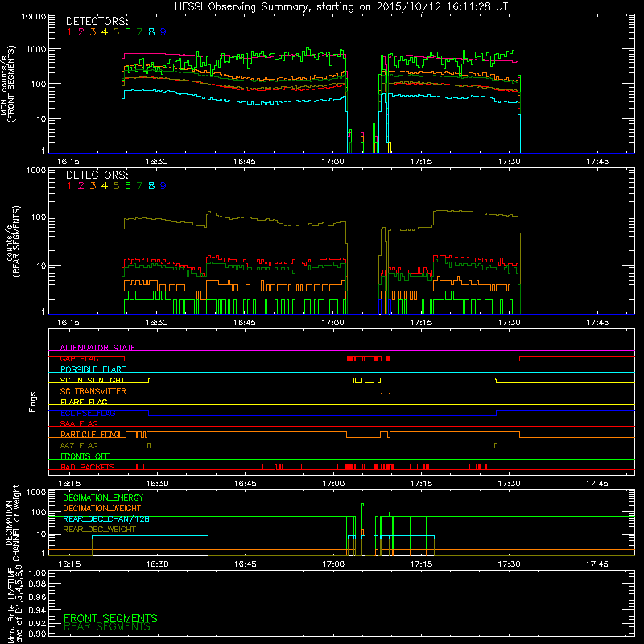Image resolution: width=644 pixels, height=644 pixels.
Task: Click the PARTICLE_FLAG label
Action: coord(91,434)
